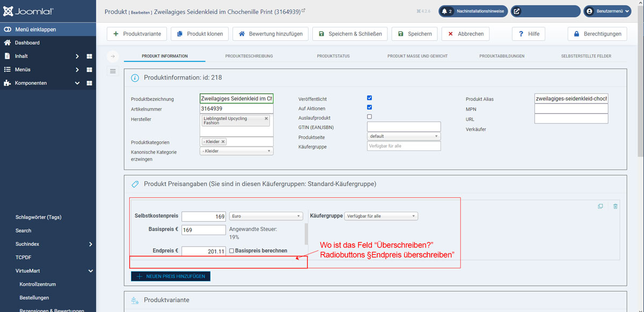Click the copy price icon
This screenshot has height=312, width=644.
[x=601, y=206]
